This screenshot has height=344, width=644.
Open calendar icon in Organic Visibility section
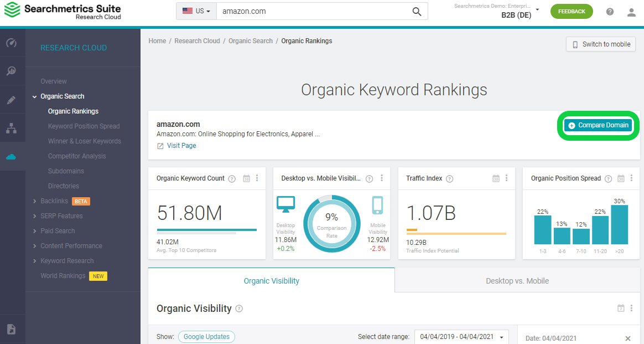tap(621, 308)
